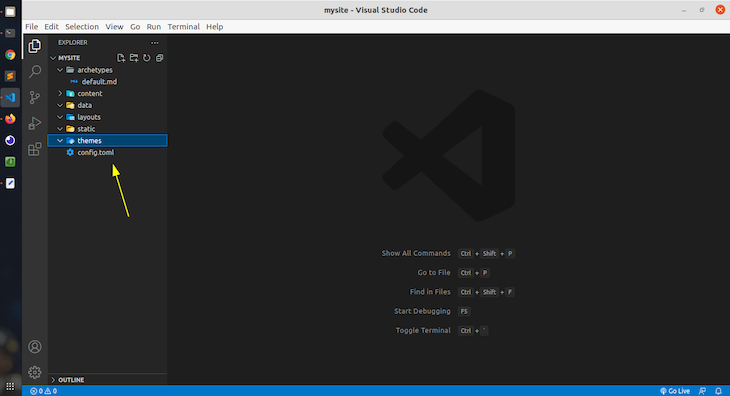Select the themes folder row

click(107, 141)
